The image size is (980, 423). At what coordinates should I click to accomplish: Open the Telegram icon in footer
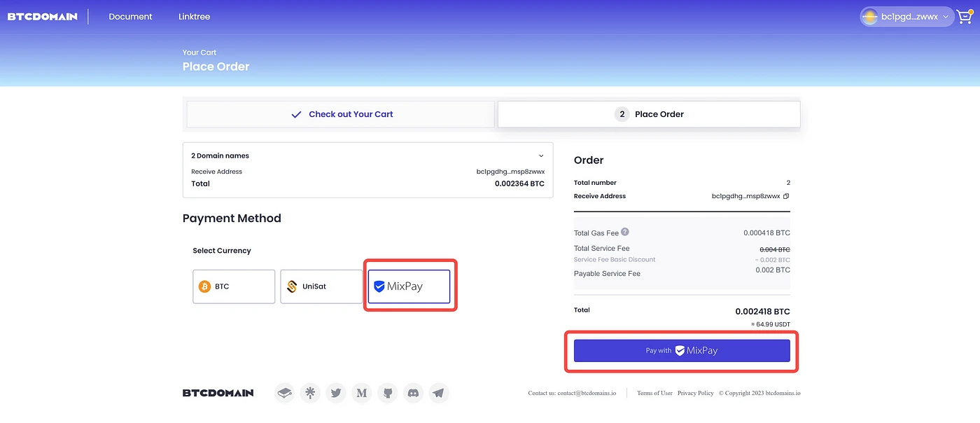pos(438,393)
